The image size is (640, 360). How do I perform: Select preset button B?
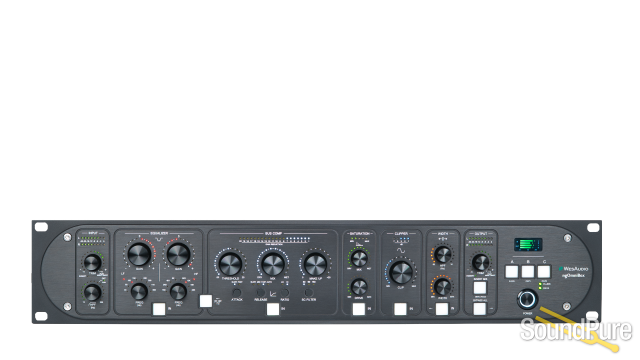pos(528,272)
